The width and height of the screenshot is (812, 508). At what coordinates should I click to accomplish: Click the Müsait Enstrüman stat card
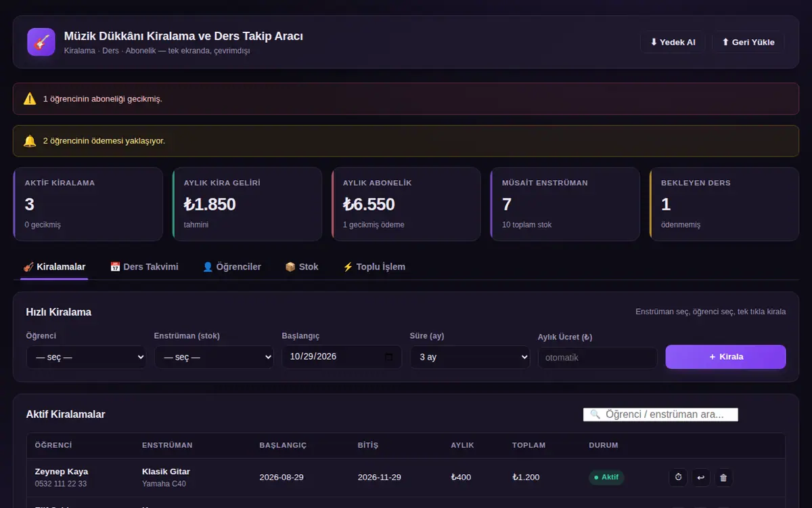(565, 205)
